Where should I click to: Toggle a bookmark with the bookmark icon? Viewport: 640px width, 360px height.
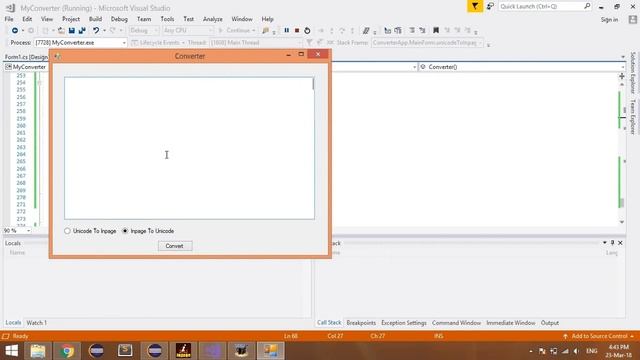point(436,31)
